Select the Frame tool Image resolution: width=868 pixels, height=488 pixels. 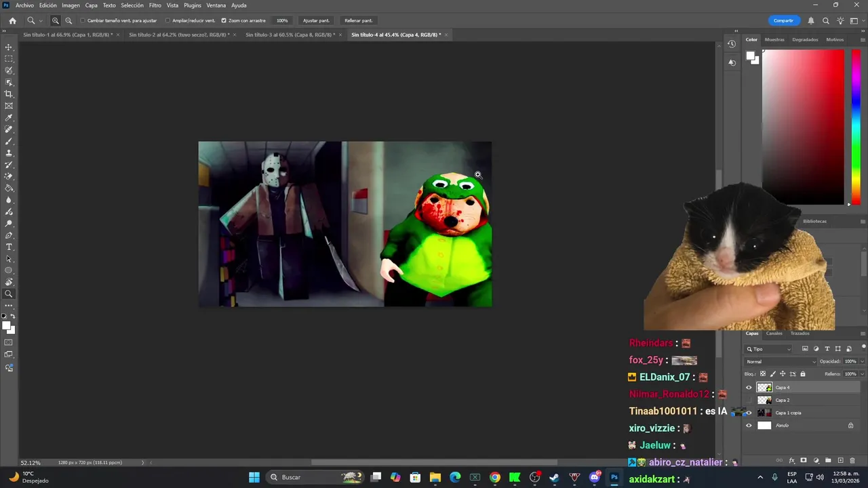click(9, 106)
